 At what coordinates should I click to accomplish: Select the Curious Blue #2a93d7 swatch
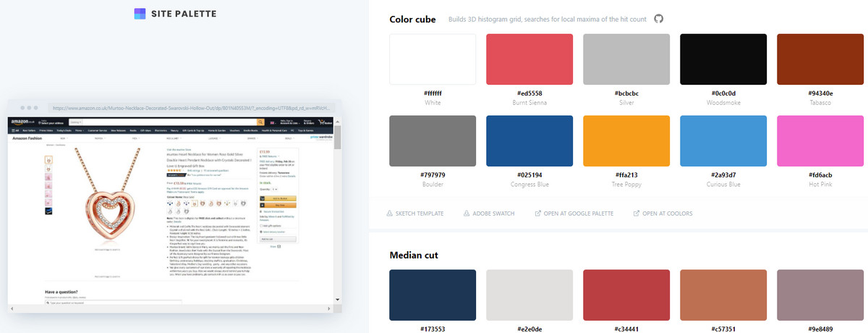click(723, 140)
